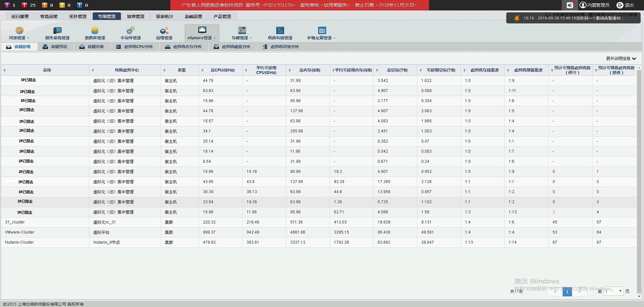
Task: Select the 报表统计 menu item
Action: pos(165,16)
